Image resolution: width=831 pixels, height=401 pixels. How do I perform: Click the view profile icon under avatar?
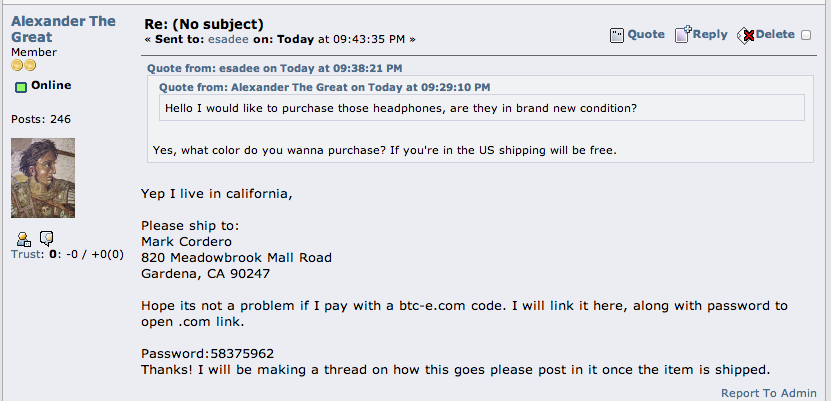tap(24, 239)
